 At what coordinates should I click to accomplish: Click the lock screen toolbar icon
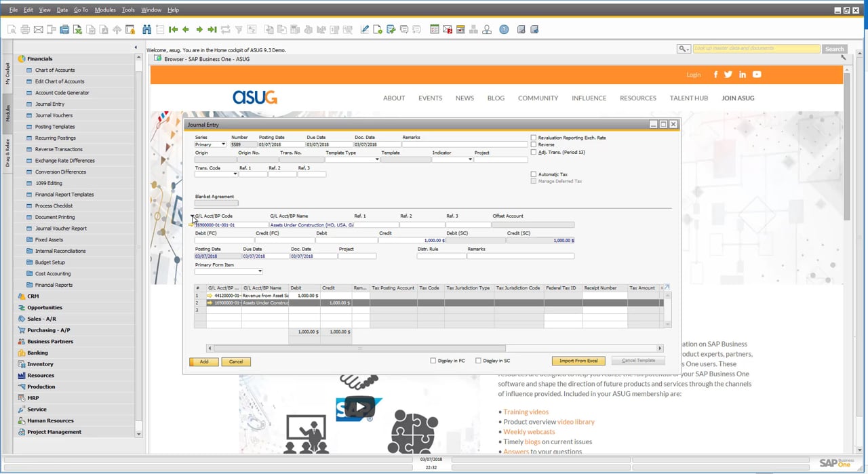130,29
